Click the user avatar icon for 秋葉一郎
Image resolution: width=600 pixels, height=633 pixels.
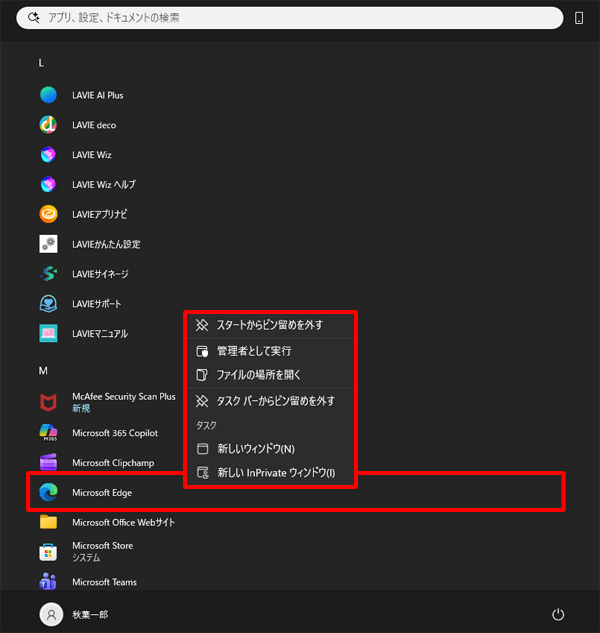pyautogui.click(x=51, y=614)
